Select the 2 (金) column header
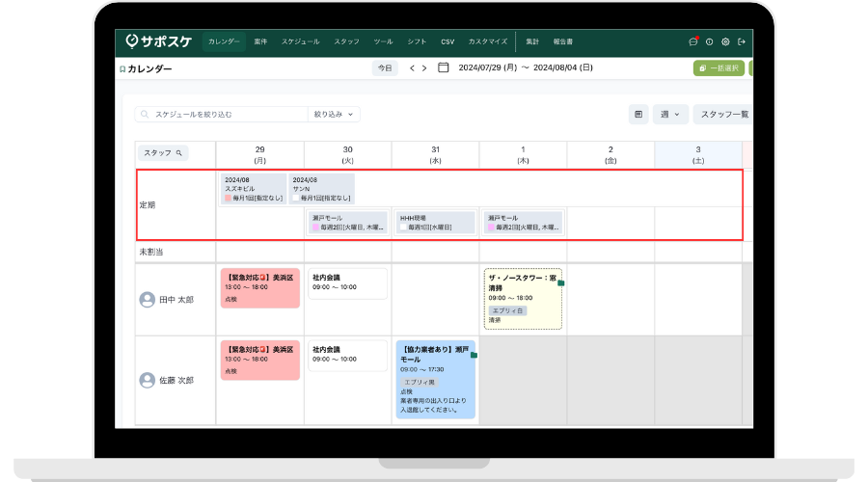This screenshot has height=482, width=868. [610, 155]
